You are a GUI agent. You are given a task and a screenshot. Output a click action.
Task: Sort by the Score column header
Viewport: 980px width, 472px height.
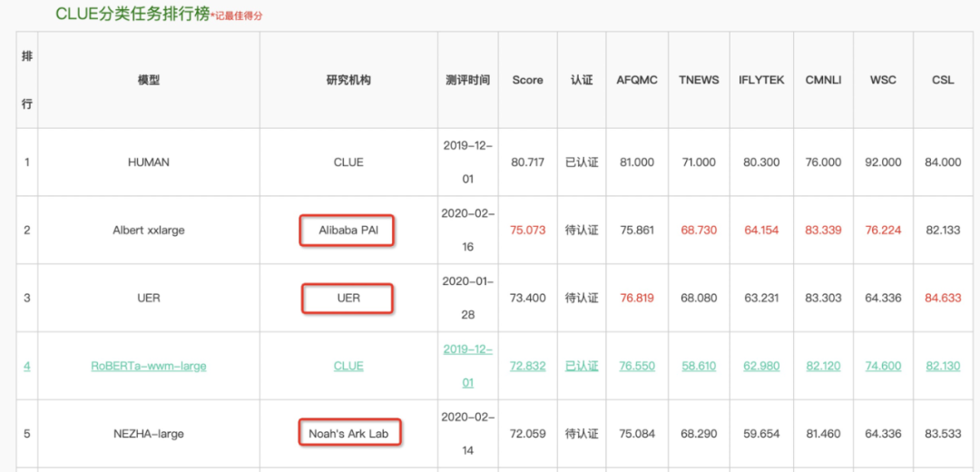(x=527, y=80)
